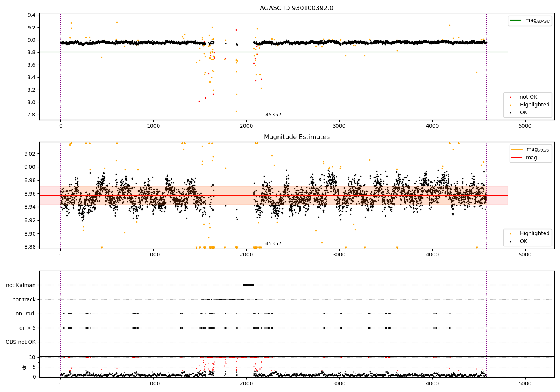Click the 9.02 y-axis tick in middle plot
Viewport: 560px width, 392px height.
pyautogui.click(x=30, y=154)
